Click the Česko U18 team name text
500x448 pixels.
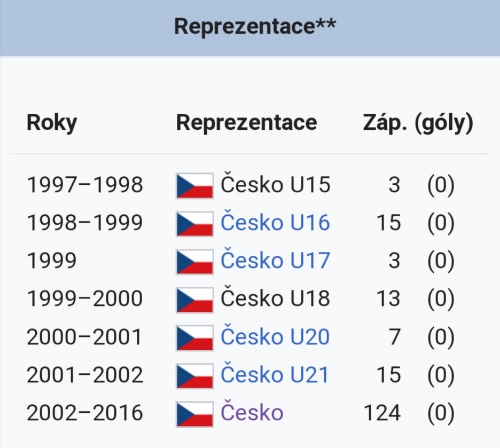coord(275,298)
